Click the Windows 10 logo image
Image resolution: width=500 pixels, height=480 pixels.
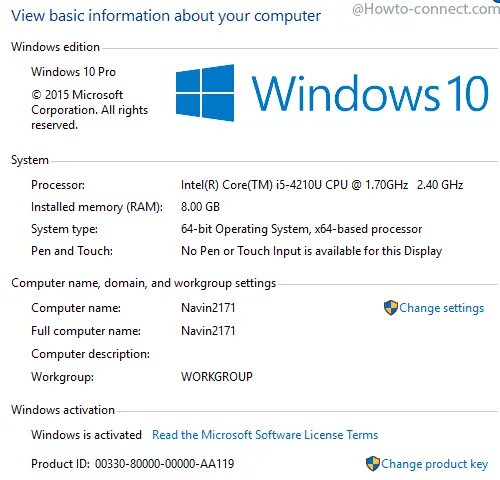(x=332, y=93)
